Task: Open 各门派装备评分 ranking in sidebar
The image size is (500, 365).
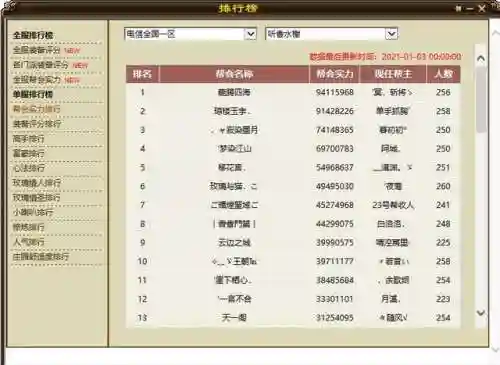Action: 41,65
